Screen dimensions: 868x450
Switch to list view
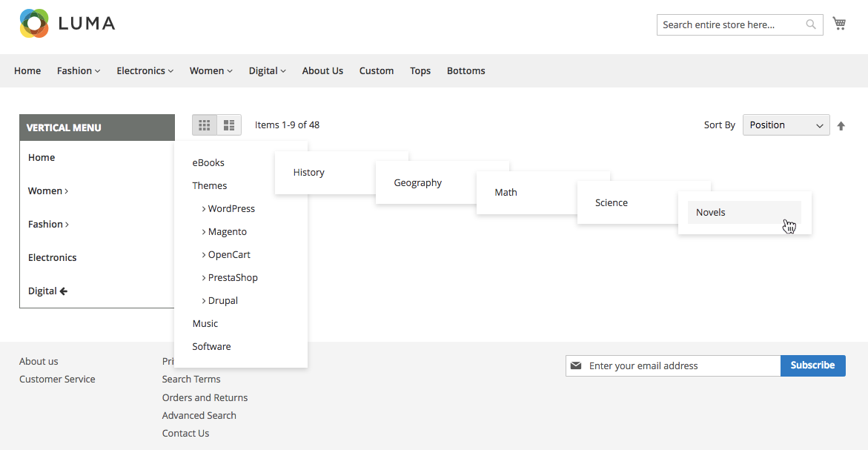pos(229,125)
